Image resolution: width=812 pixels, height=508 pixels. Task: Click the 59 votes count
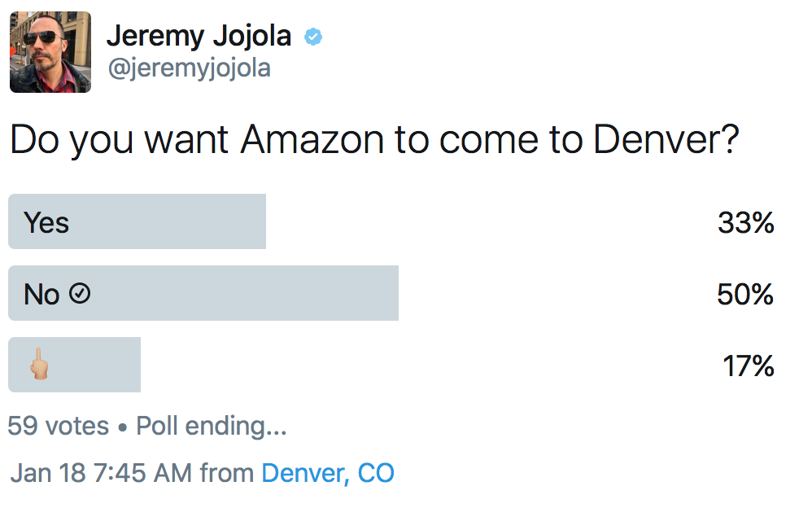[58, 426]
